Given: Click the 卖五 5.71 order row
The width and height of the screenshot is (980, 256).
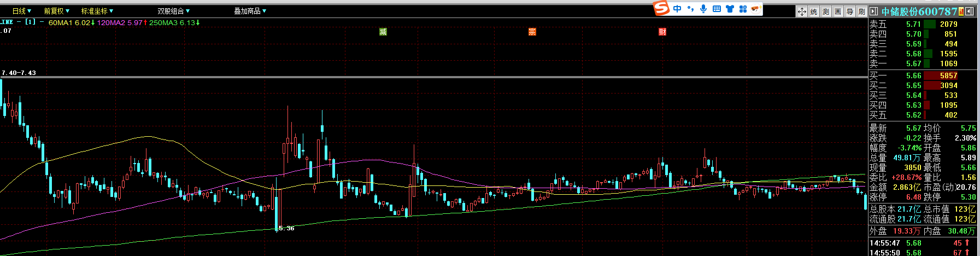Looking at the screenshot, I should tap(924, 24).
